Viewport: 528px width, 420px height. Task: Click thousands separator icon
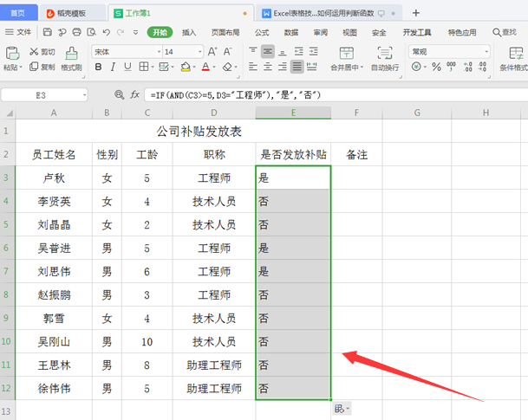(451, 67)
